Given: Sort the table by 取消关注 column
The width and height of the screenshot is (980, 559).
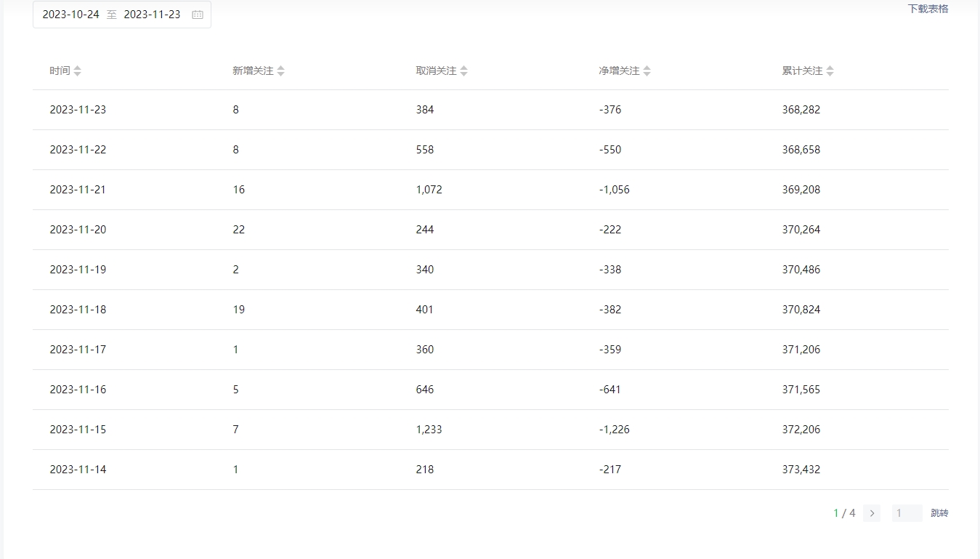Looking at the screenshot, I should pyautogui.click(x=463, y=71).
